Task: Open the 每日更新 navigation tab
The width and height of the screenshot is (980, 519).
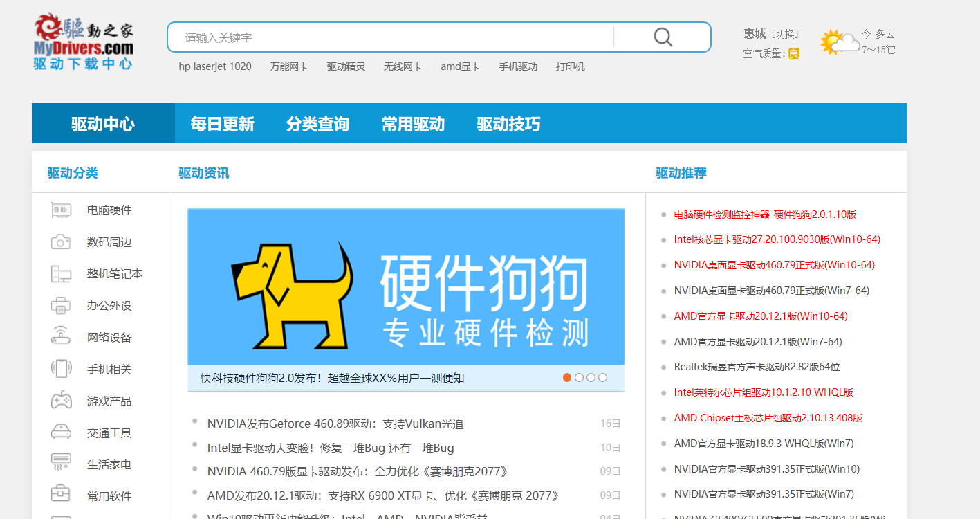Action: [x=222, y=125]
